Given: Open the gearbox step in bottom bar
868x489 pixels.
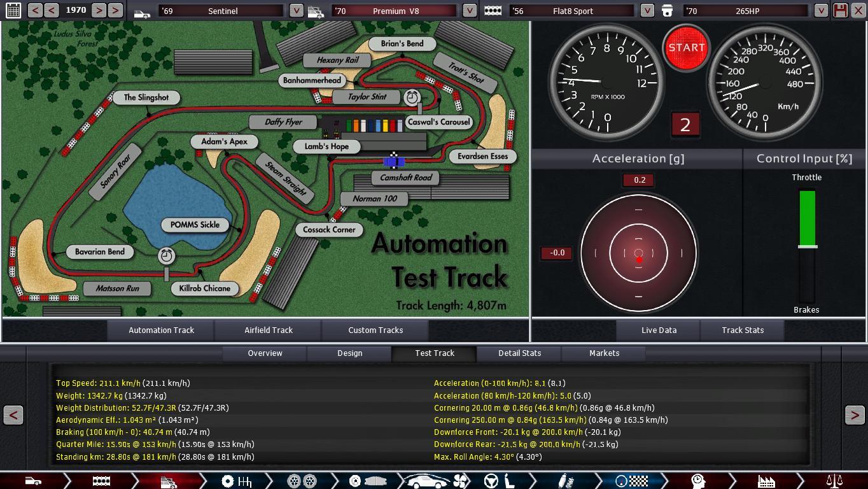Looking at the screenshot, I should [237, 481].
